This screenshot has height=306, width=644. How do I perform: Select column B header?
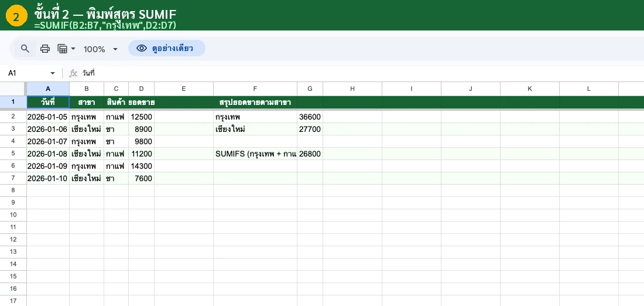tap(86, 89)
